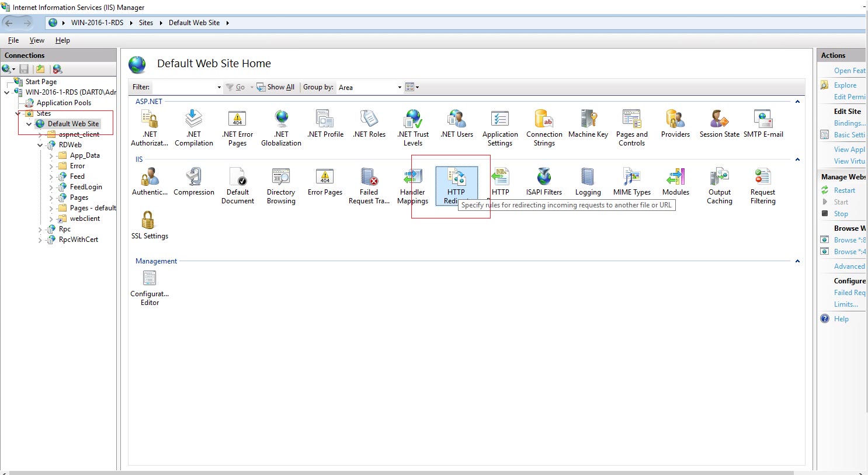Open the .NET Authorization feature icon
This screenshot has width=868, height=475.
pos(150,128)
